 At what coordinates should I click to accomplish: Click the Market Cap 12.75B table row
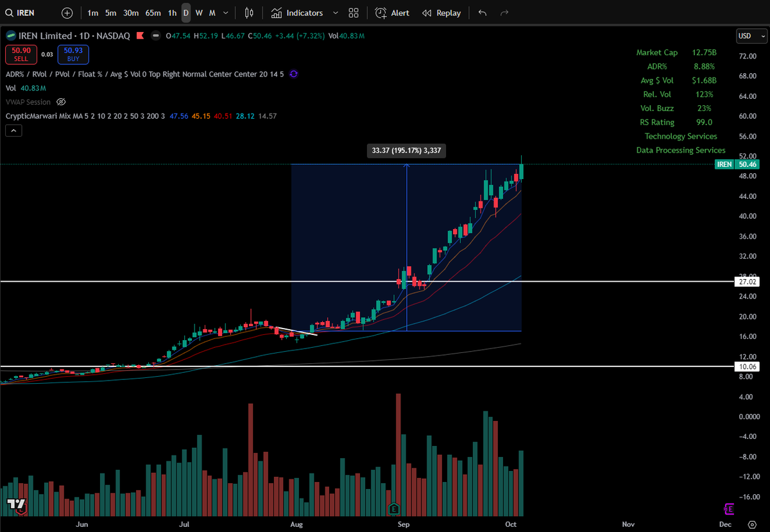[x=676, y=53]
